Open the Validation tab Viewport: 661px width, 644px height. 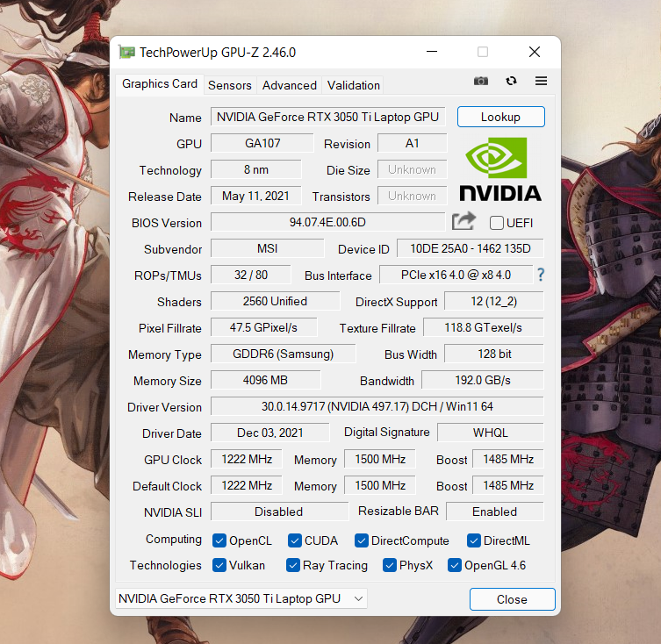click(354, 85)
